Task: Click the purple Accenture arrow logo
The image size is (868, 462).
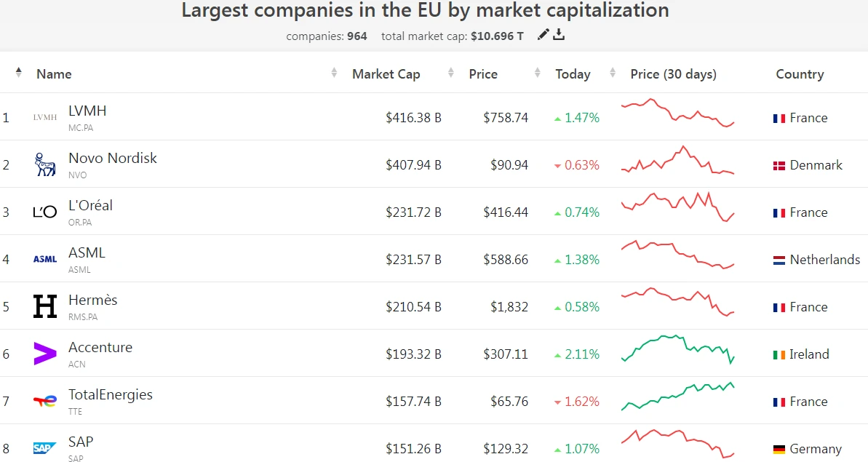Action: point(45,354)
